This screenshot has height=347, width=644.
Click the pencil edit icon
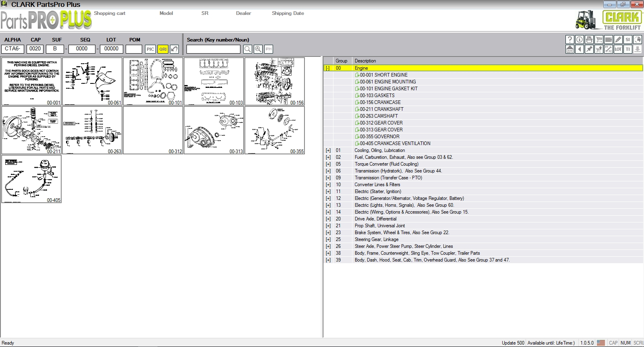coord(618,39)
